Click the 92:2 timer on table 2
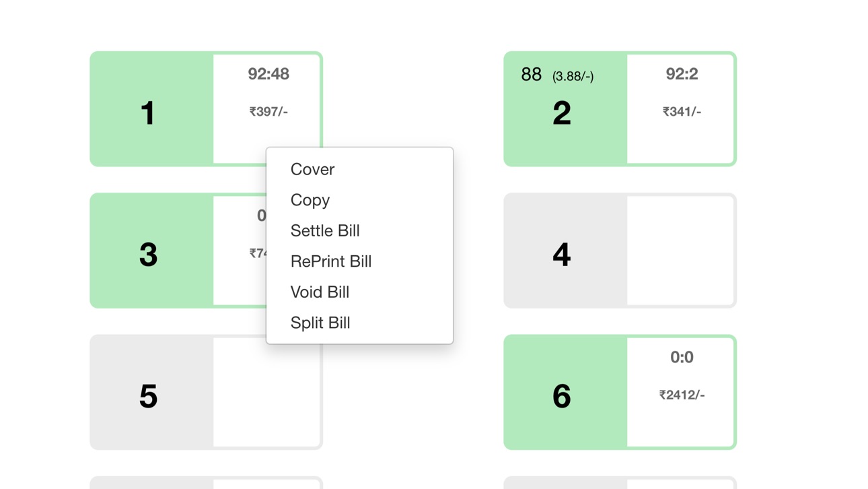 click(x=682, y=74)
